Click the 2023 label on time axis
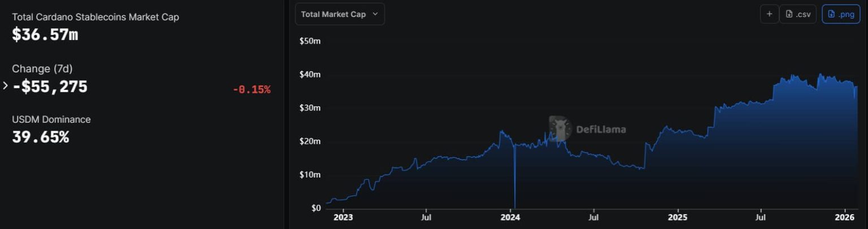This screenshot has width=868, height=229. pyautogui.click(x=343, y=217)
